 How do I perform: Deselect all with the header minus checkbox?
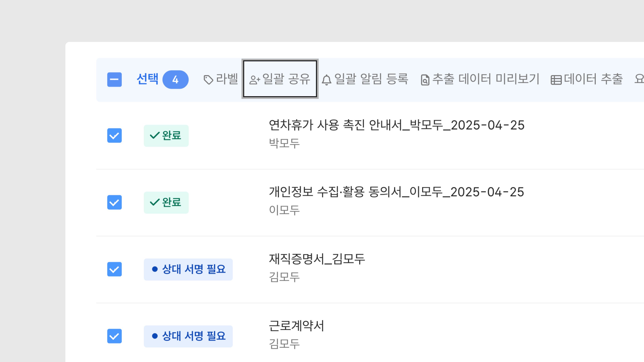coord(115,80)
